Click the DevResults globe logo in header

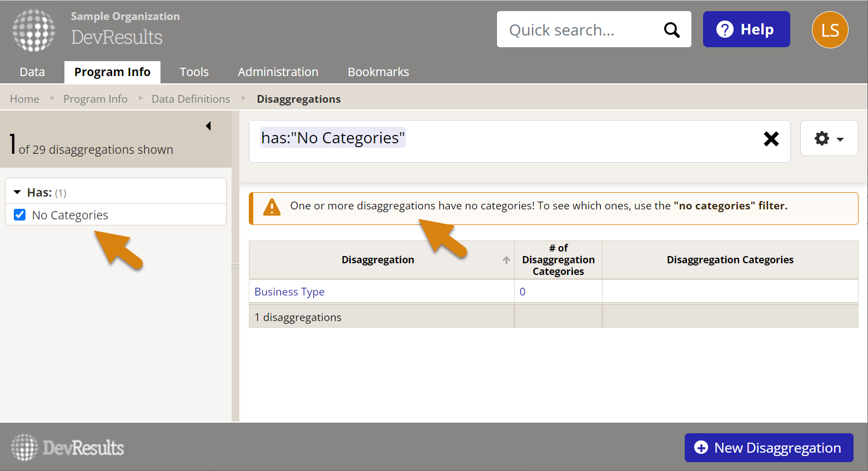pos(34,30)
